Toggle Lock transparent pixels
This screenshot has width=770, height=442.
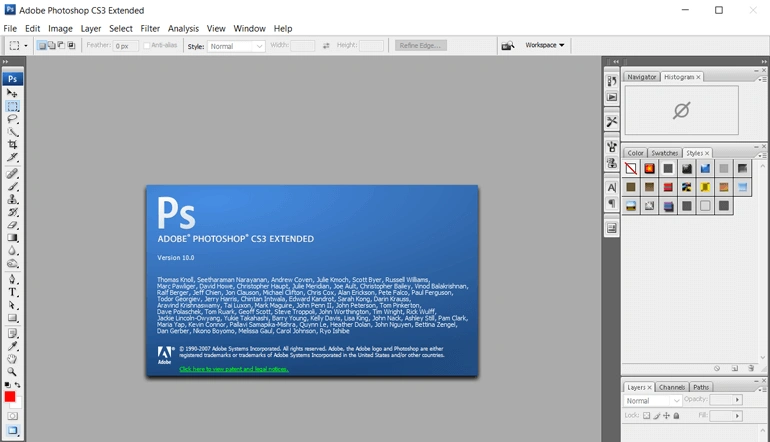[x=646, y=415]
